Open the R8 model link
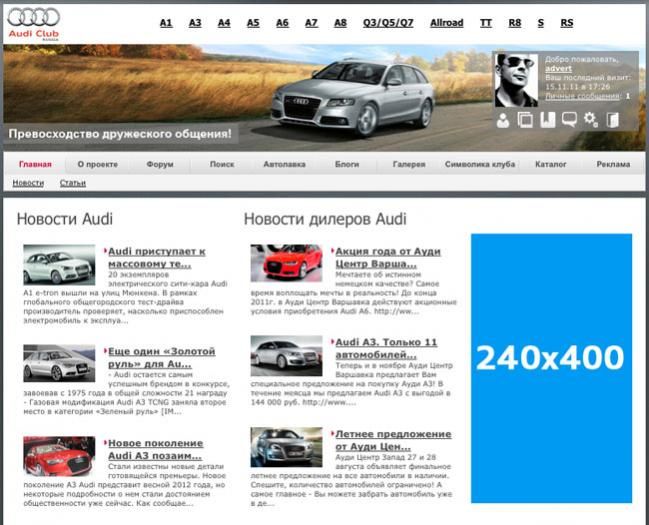 (515, 23)
